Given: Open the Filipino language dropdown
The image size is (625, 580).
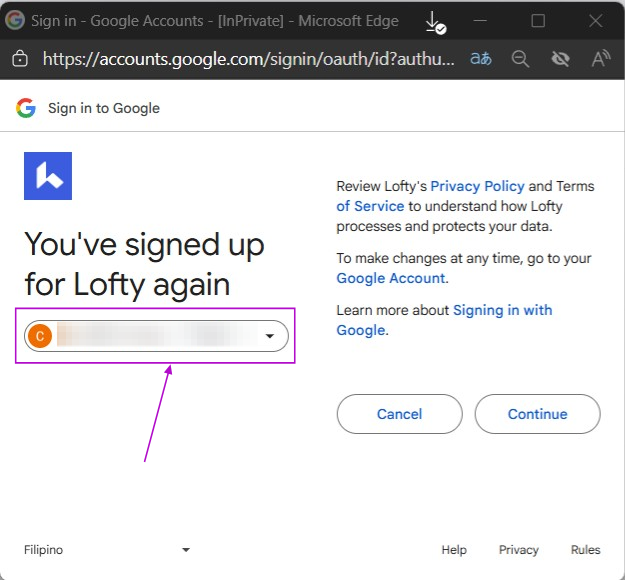Looking at the screenshot, I should coord(106,550).
